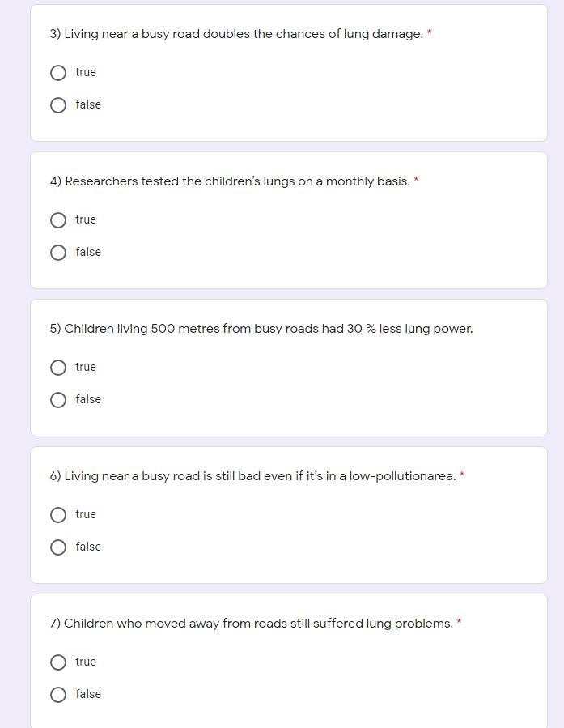
Task: Click the question 4 statement about researchers
Action: (x=229, y=181)
